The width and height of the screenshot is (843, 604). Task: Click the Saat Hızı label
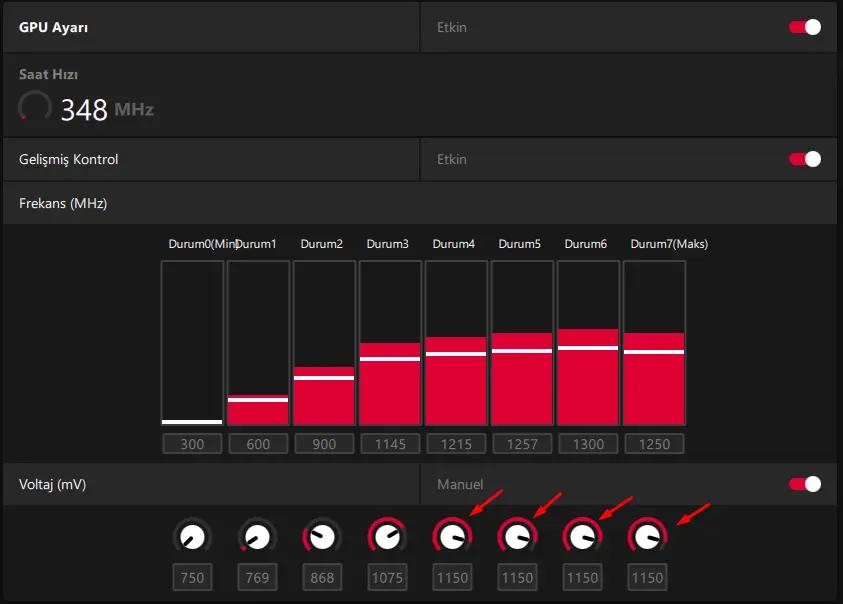(x=48, y=74)
